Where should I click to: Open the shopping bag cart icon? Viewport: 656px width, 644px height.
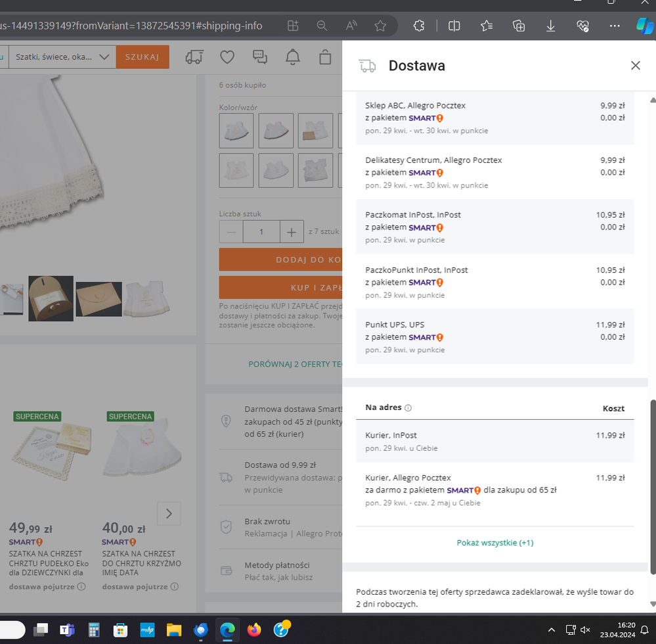(325, 57)
